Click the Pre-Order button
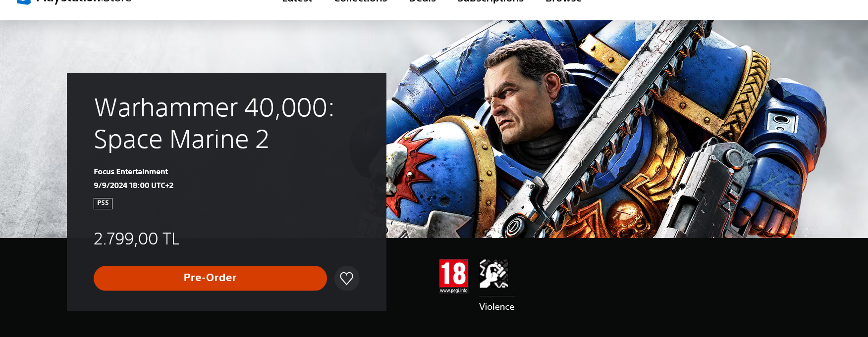 (x=210, y=278)
